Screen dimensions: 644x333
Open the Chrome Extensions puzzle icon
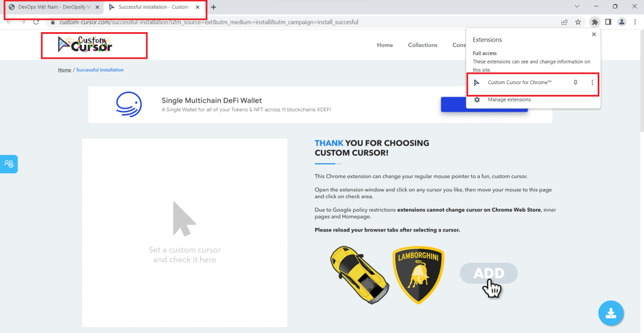[594, 22]
